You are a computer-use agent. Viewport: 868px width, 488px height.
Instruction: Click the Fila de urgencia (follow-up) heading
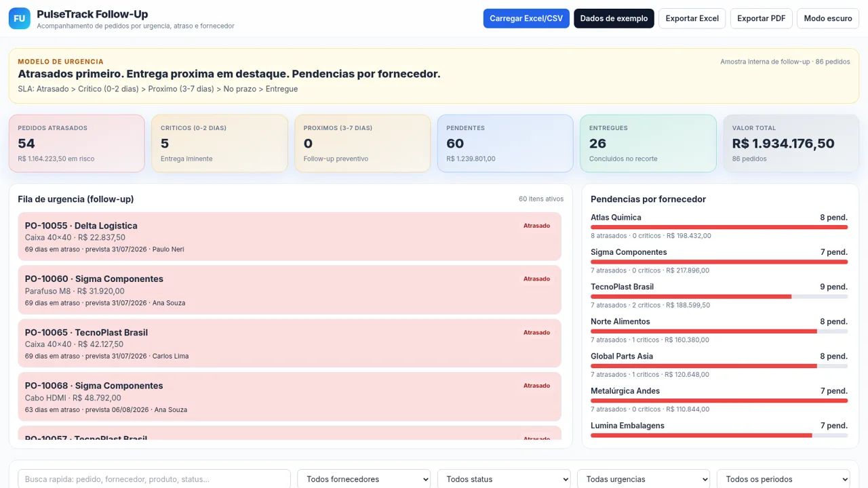coord(76,199)
